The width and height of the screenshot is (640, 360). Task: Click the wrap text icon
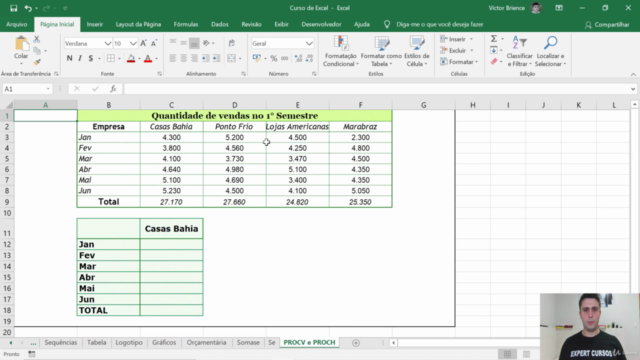click(232, 43)
